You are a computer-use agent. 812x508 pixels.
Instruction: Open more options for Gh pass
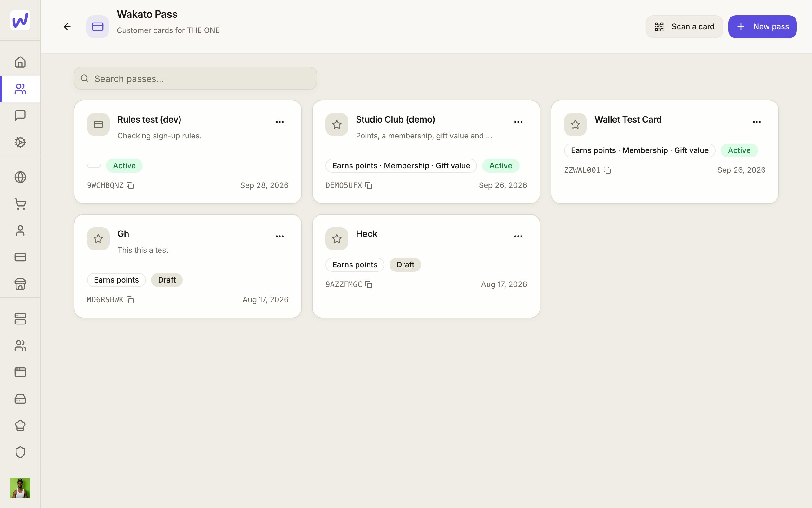tap(279, 236)
